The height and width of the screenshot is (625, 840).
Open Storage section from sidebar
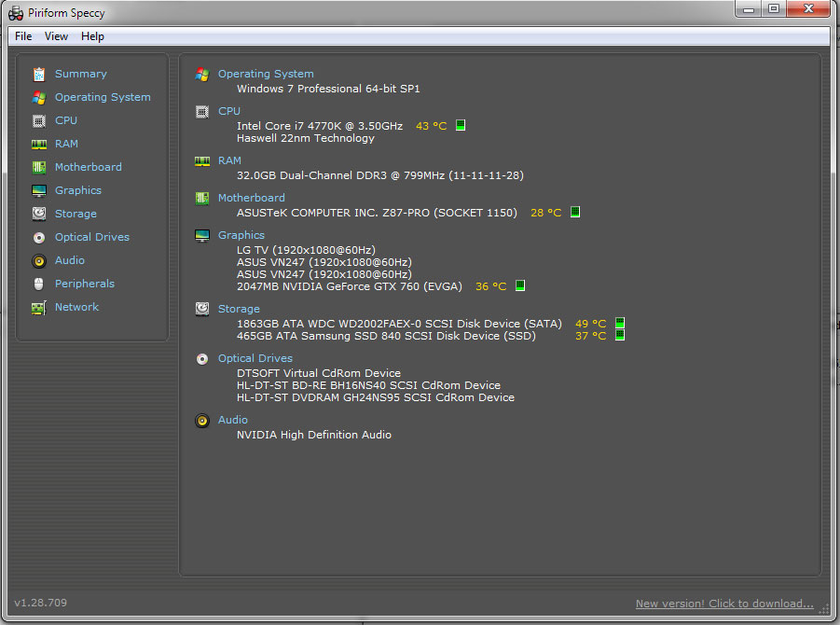pos(76,214)
